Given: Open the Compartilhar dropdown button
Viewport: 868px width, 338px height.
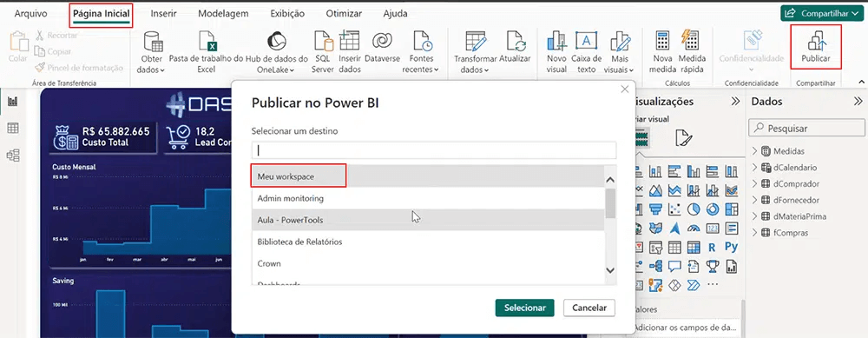Looking at the screenshot, I should tap(822, 13).
